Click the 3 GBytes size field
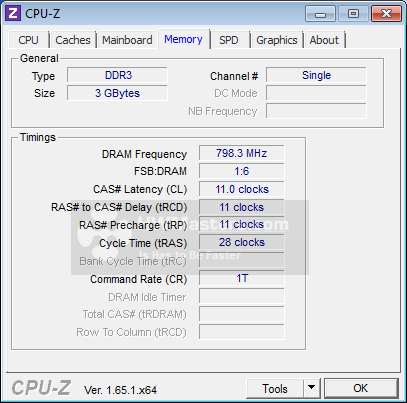The image size is (407, 403). tap(117, 93)
